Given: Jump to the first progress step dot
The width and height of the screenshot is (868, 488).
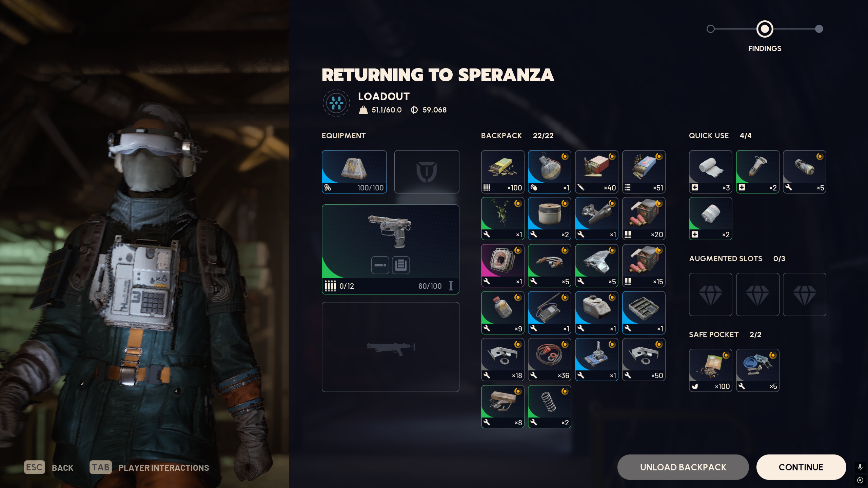Looking at the screenshot, I should tap(710, 29).
